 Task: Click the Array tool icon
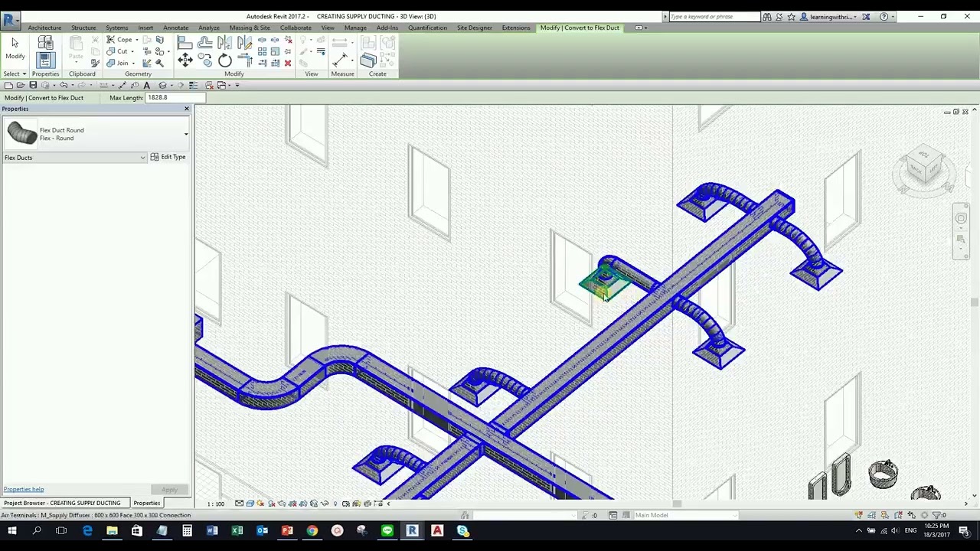click(x=263, y=52)
